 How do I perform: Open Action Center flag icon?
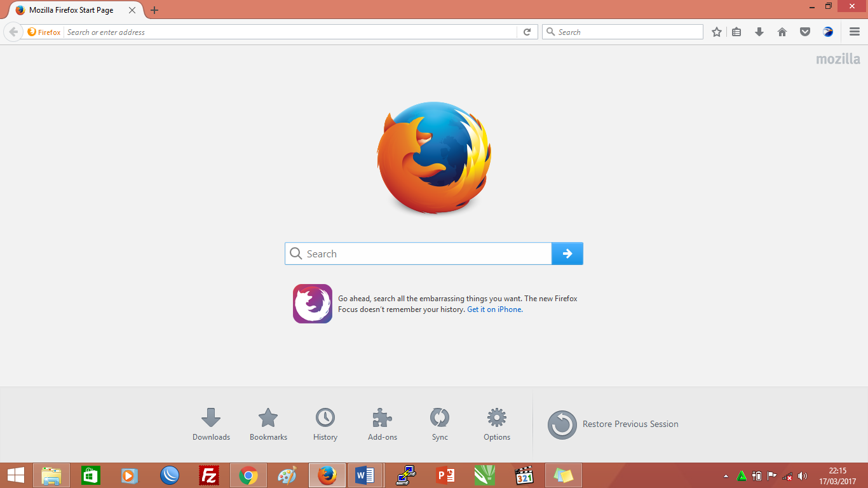[772, 476]
